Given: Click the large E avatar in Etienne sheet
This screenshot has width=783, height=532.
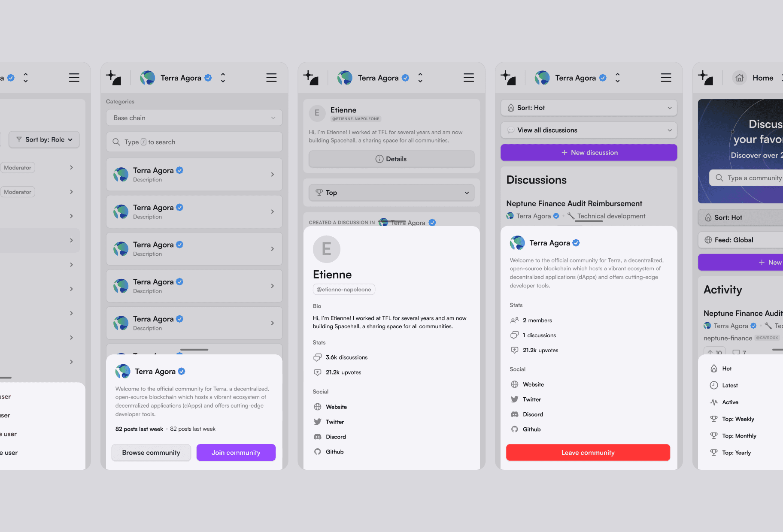Looking at the screenshot, I should tap(327, 249).
